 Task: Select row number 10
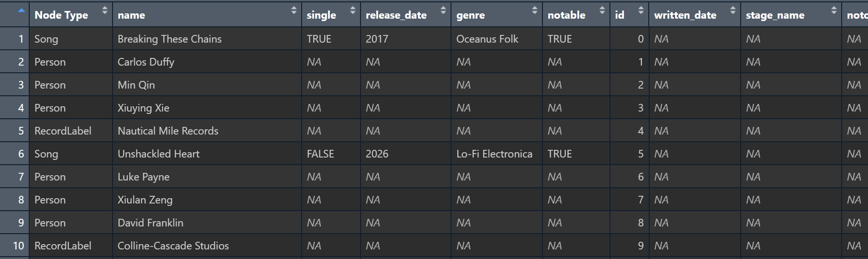(15, 246)
